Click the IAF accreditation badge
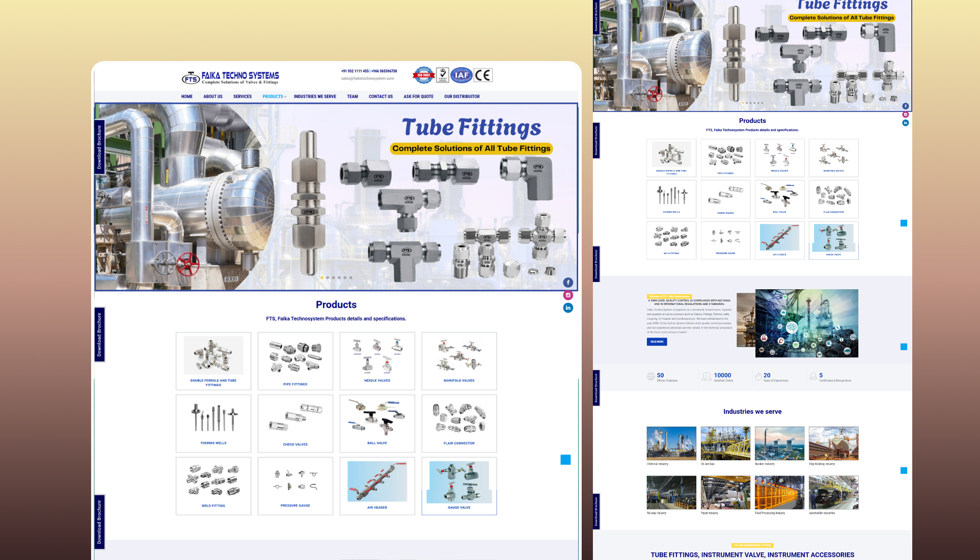The width and height of the screenshot is (980, 560). point(461,75)
